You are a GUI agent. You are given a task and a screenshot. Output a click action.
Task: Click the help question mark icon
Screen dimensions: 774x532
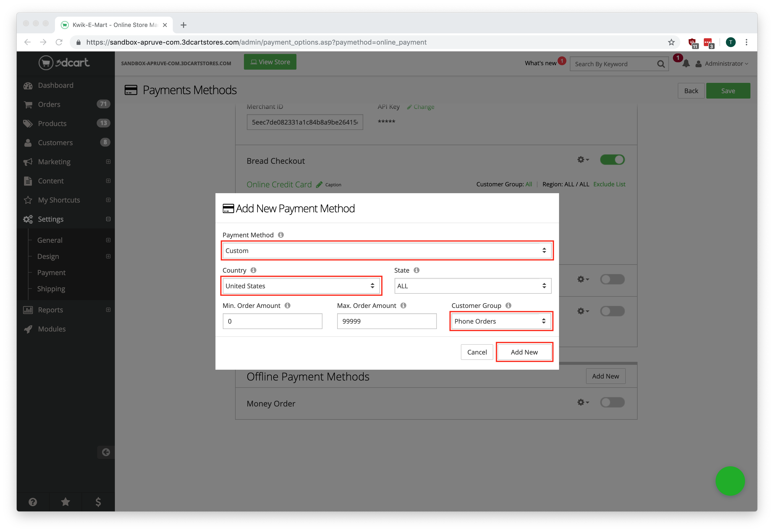[x=33, y=502]
